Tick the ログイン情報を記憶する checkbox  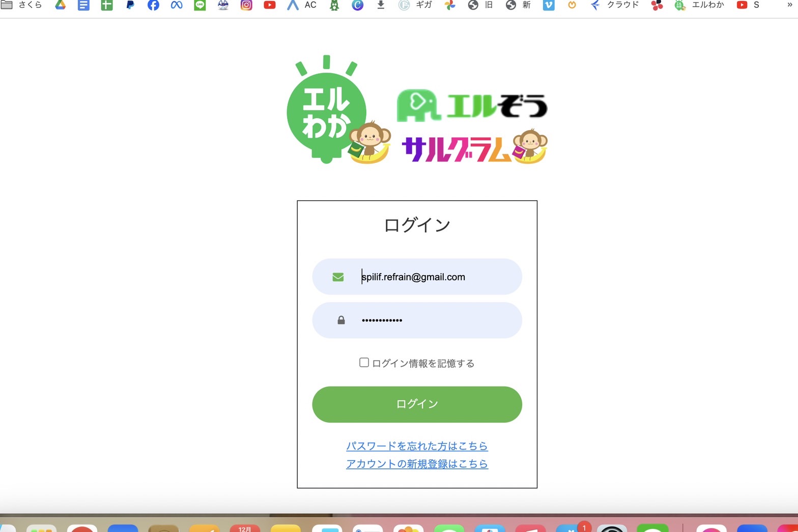tap(364, 363)
